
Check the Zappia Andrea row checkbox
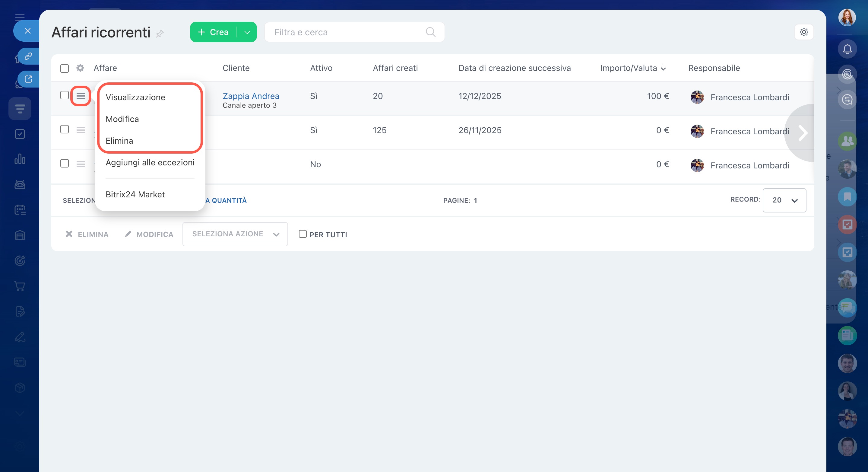64,95
